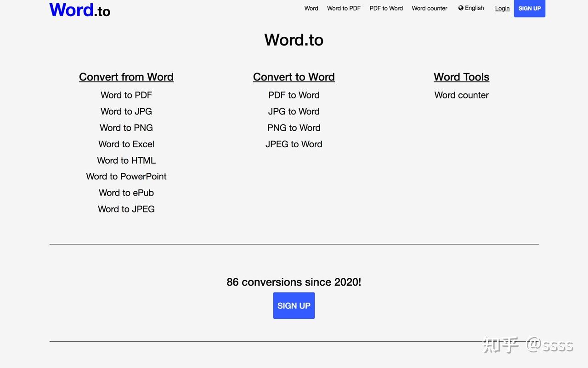Choose Word to JPG conversion
This screenshot has width=588, height=368.
click(126, 111)
